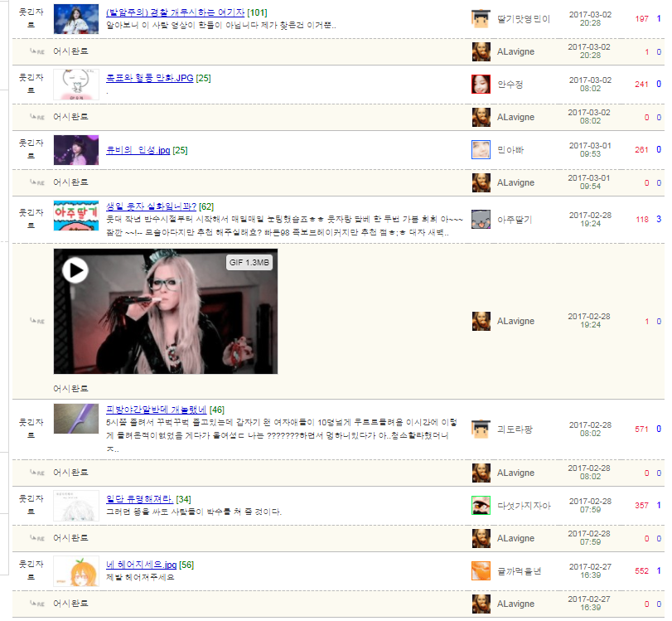Click ALavigne avatar beside the GIF reply
The image size is (672, 621).
point(481,321)
